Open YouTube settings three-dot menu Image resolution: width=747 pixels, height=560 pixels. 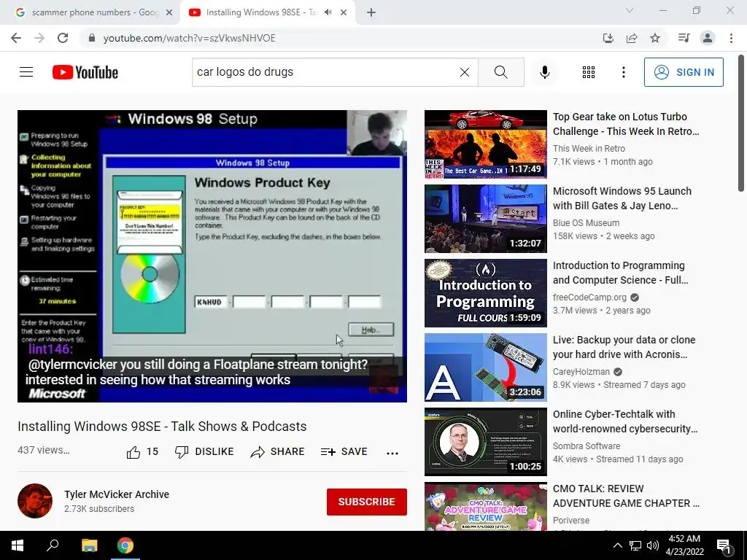tap(623, 72)
